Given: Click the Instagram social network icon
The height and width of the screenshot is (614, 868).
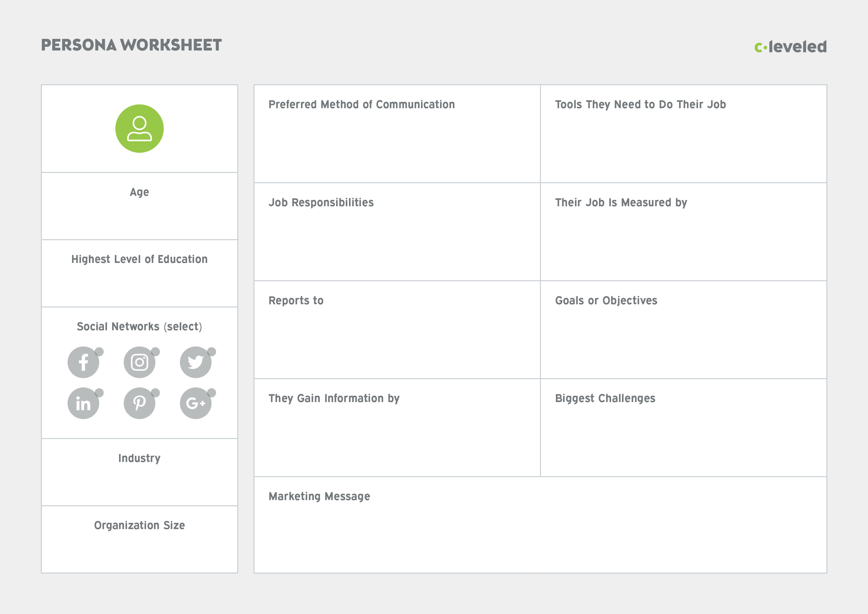Looking at the screenshot, I should (140, 362).
